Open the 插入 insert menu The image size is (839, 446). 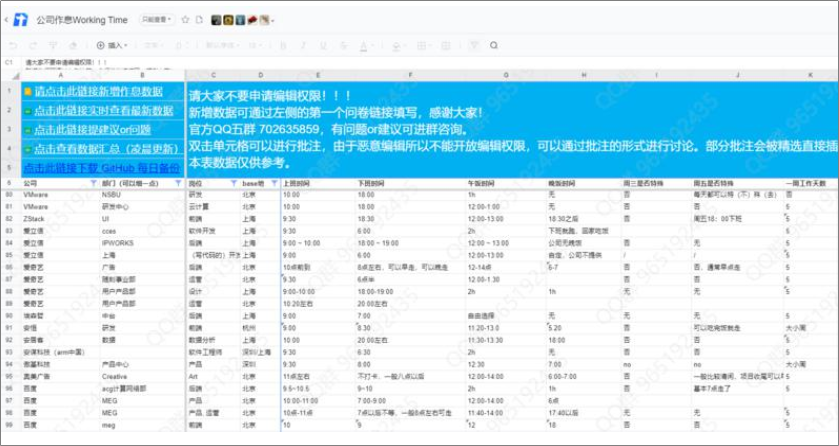point(112,45)
